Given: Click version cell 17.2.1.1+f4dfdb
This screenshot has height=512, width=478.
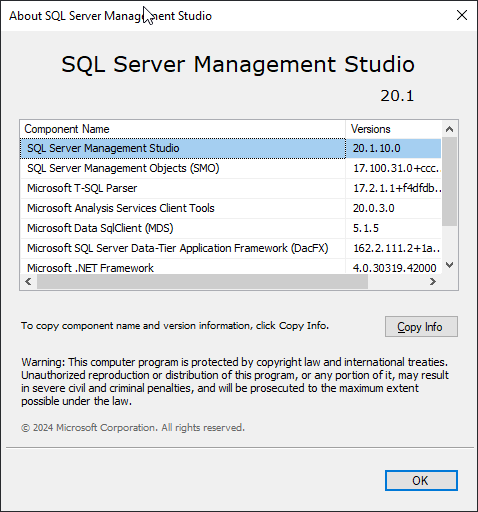Looking at the screenshot, I should click(394, 188).
